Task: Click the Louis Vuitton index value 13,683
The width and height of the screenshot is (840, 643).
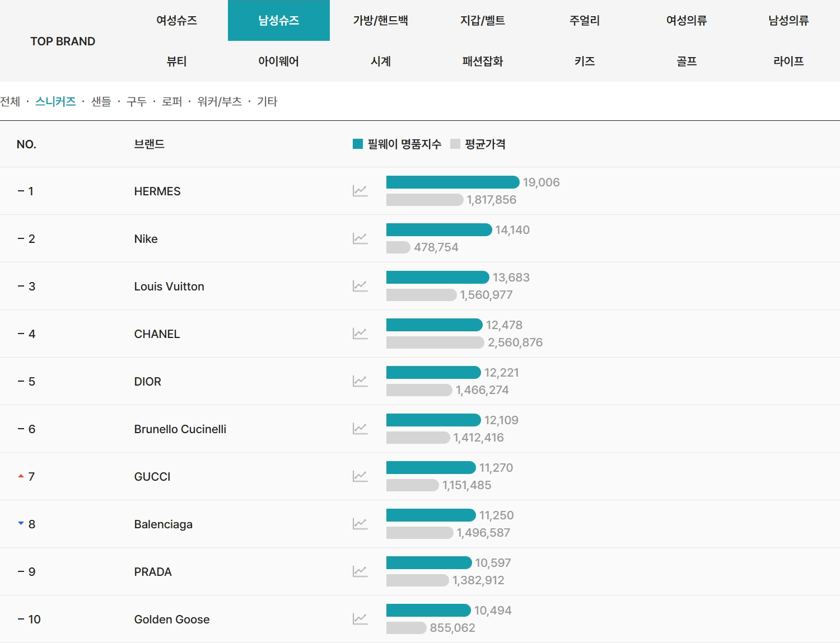Action: click(511, 278)
